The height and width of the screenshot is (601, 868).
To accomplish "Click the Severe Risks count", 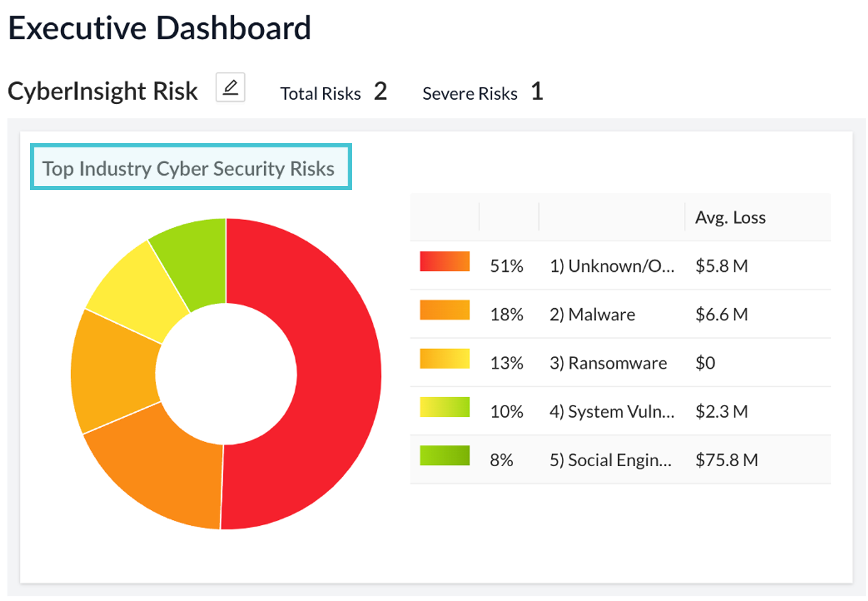I will click(537, 92).
